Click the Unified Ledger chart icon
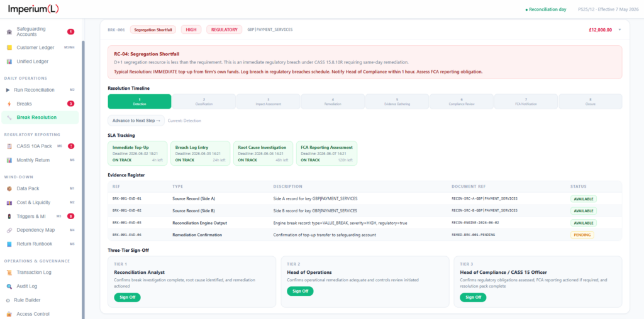Image resolution: width=644 pixels, height=319 pixels. [9, 62]
